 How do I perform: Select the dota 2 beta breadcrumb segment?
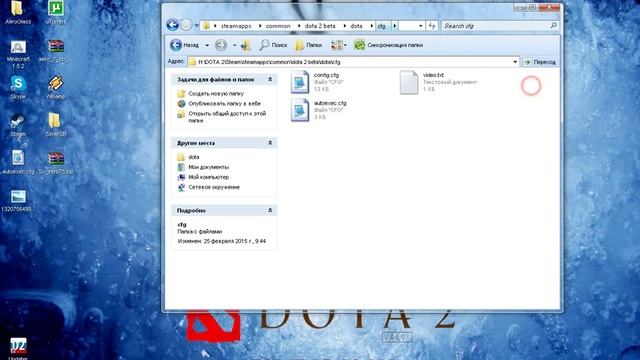[x=320, y=26]
